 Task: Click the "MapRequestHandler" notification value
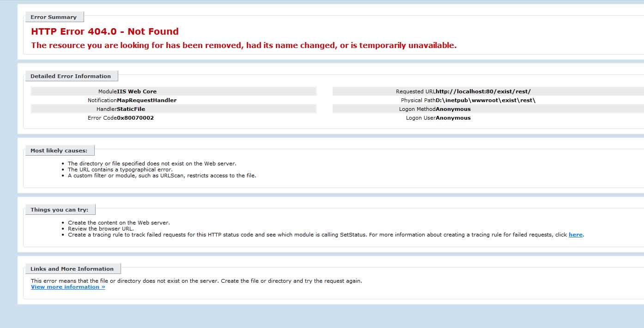click(146, 100)
